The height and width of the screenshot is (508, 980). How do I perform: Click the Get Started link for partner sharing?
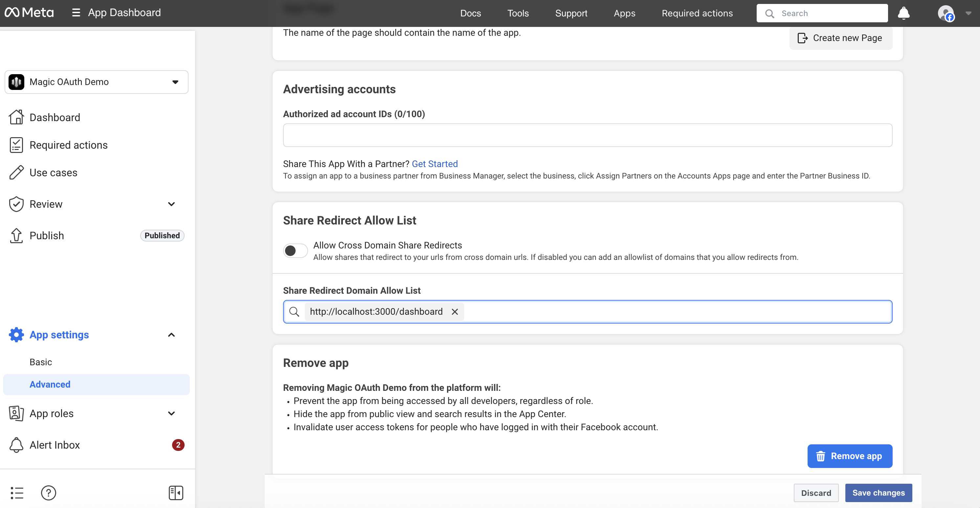coord(435,163)
